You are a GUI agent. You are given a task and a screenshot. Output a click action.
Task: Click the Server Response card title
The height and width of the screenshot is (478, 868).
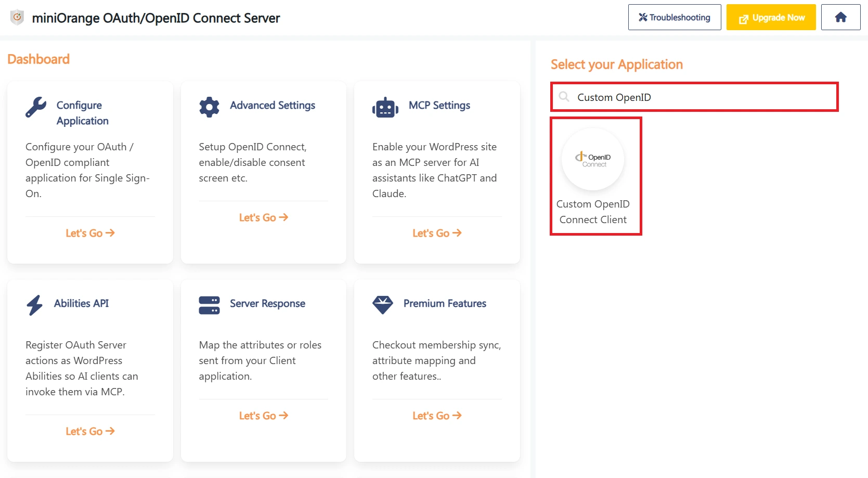pos(267,303)
